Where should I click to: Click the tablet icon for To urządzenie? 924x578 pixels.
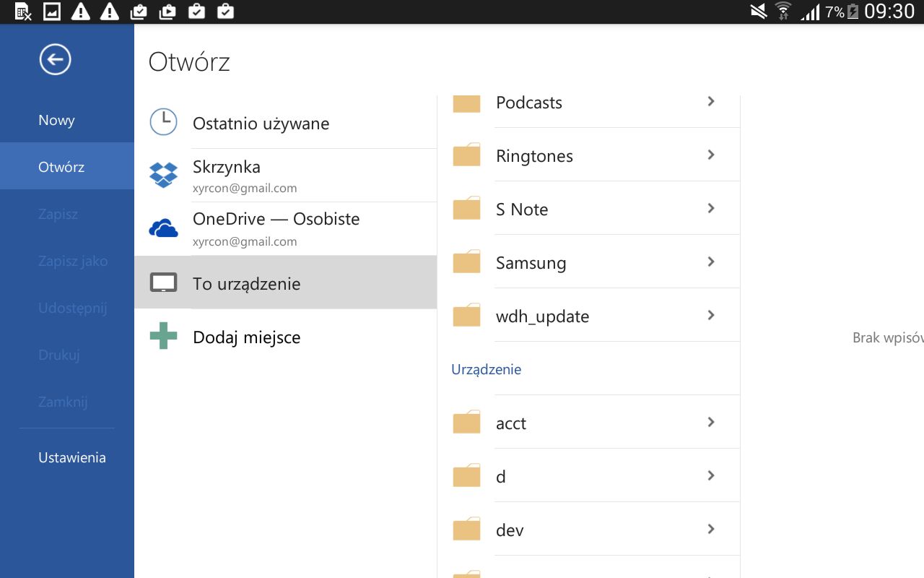click(x=163, y=282)
